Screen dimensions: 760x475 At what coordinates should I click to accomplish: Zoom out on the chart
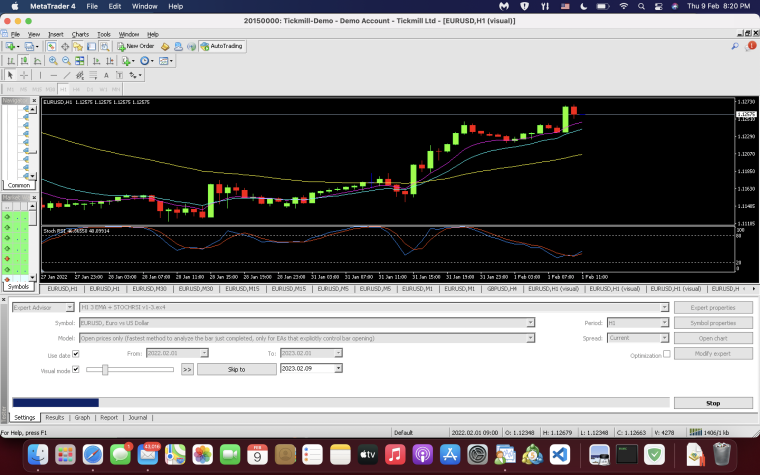[x=66, y=61]
